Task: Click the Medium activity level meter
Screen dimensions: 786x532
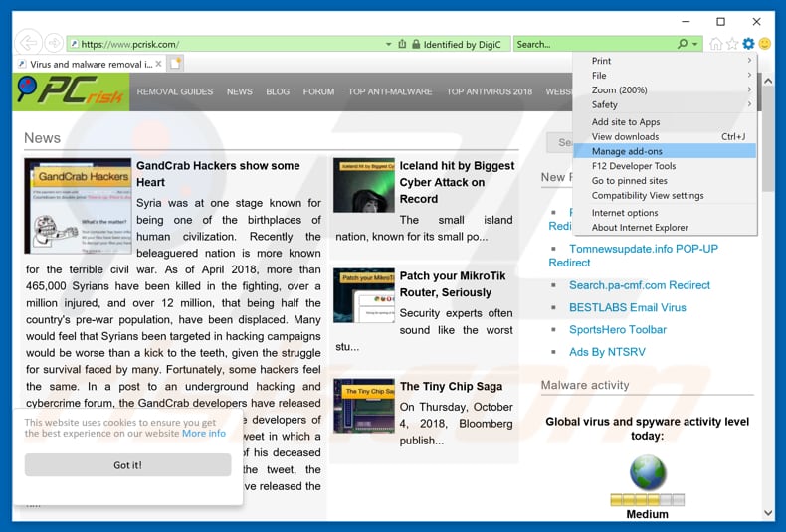Action: pos(647,499)
